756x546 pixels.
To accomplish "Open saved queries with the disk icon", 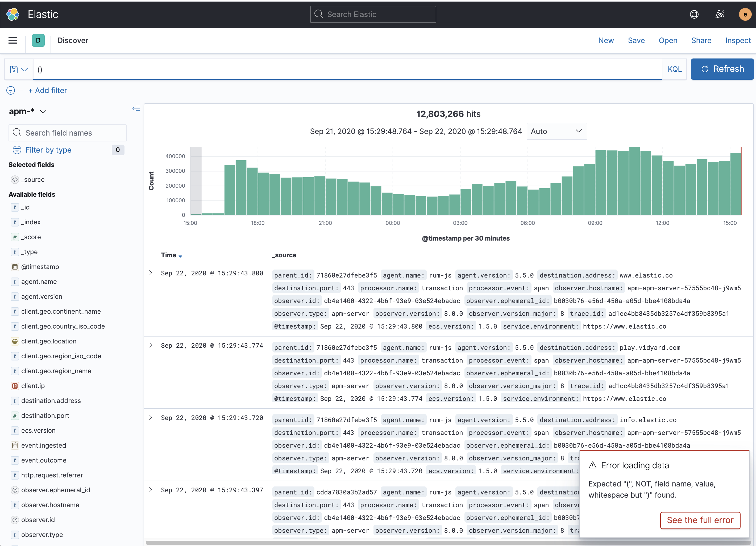I will point(13,69).
